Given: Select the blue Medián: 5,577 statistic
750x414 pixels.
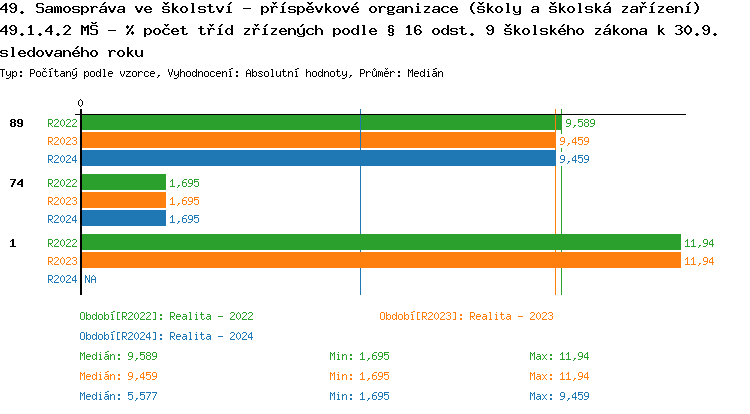Looking at the screenshot, I should 118,396.
